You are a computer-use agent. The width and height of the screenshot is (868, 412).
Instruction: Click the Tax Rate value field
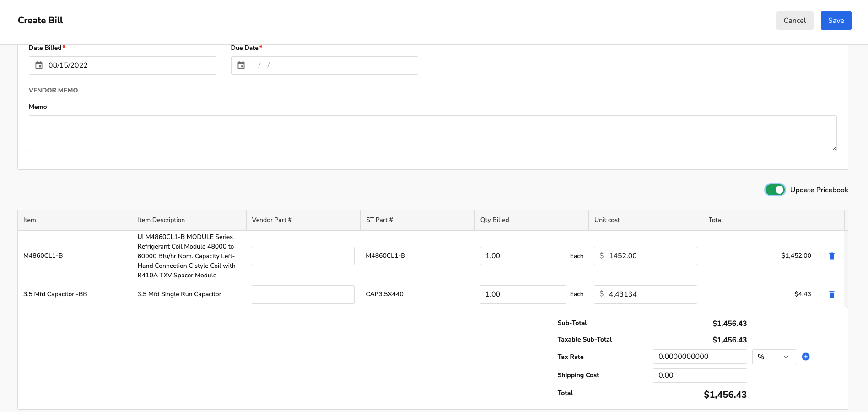pyautogui.click(x=700, y=357)
